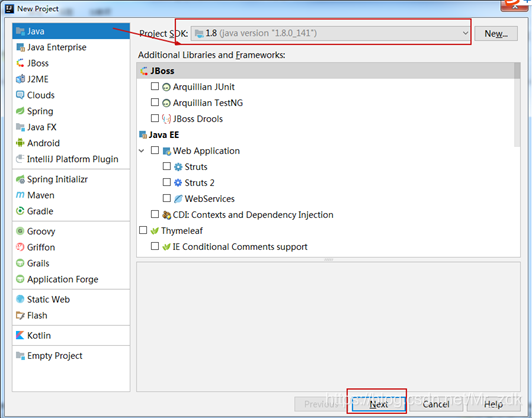Check CDI Contexts and Dependency Injection
Screen dimensions: 532x418
click(x=155, y=214)
